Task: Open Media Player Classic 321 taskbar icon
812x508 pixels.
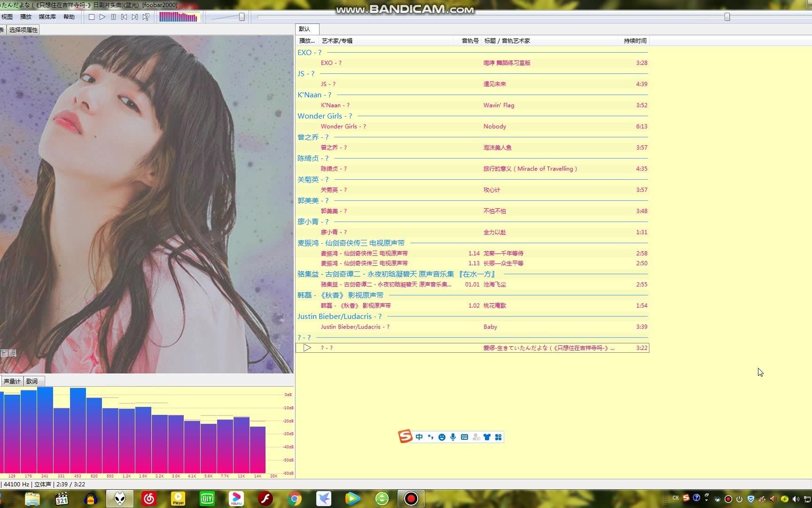Action: tap(62, 499)
